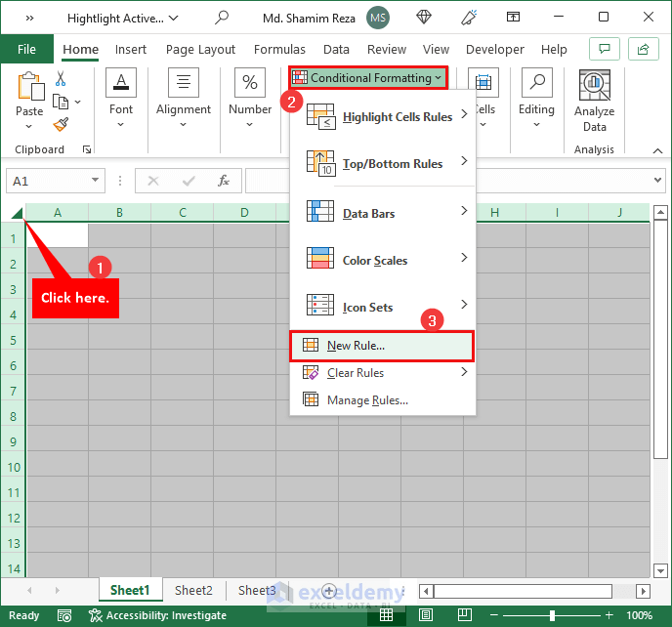Screen dimensions: 672x627
Task: Expand more Quick Access commands chevron
Action: [x=29, y=18]
